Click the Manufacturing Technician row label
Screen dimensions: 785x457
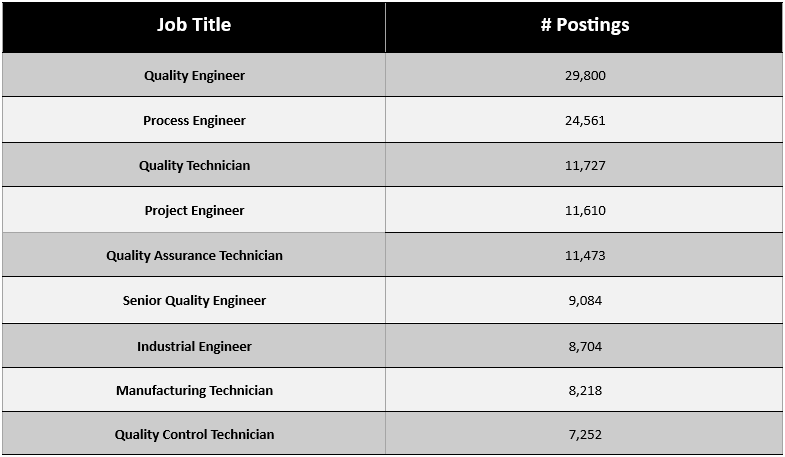[x=194, y=390]
